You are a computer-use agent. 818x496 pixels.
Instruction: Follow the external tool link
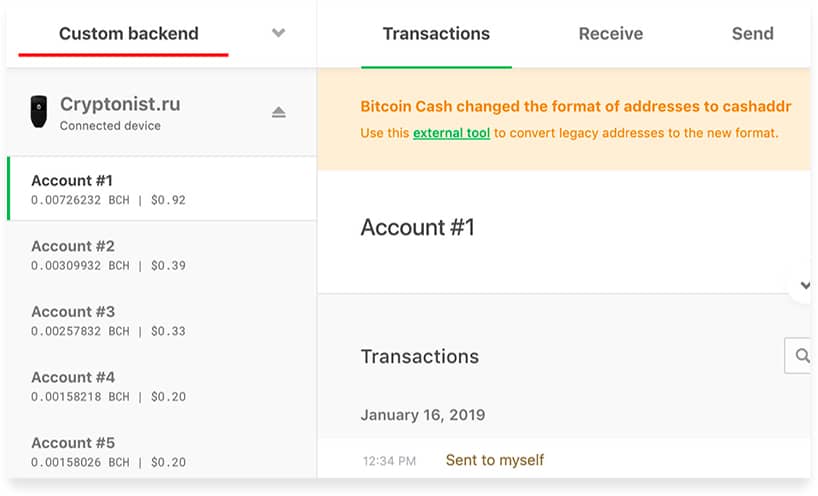pyautogui.click(x=451, y=133)
